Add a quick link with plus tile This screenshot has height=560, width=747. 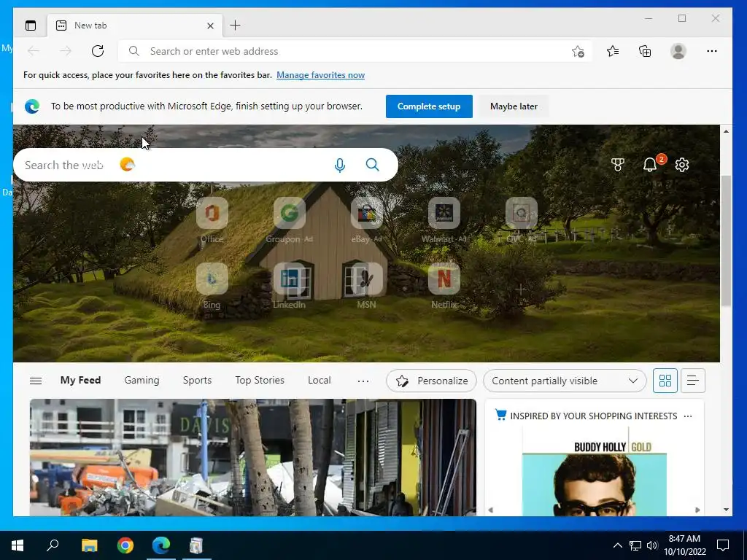[520, 289]
